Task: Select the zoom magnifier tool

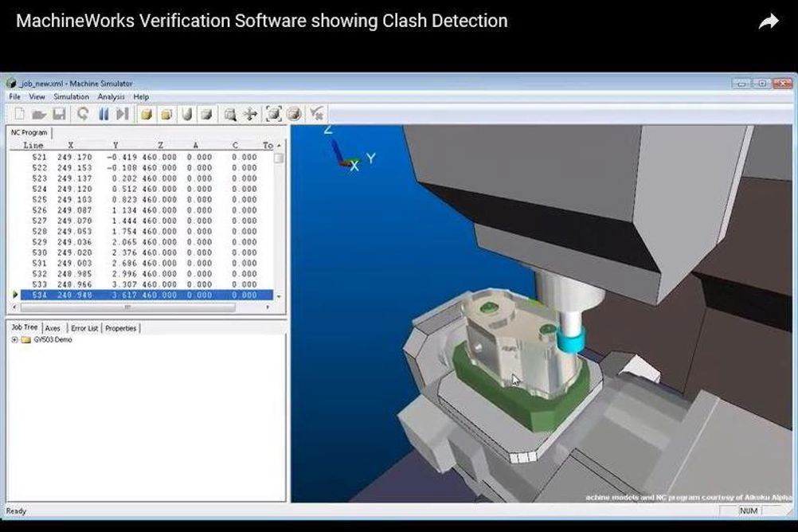Action: tap(230, 115)
